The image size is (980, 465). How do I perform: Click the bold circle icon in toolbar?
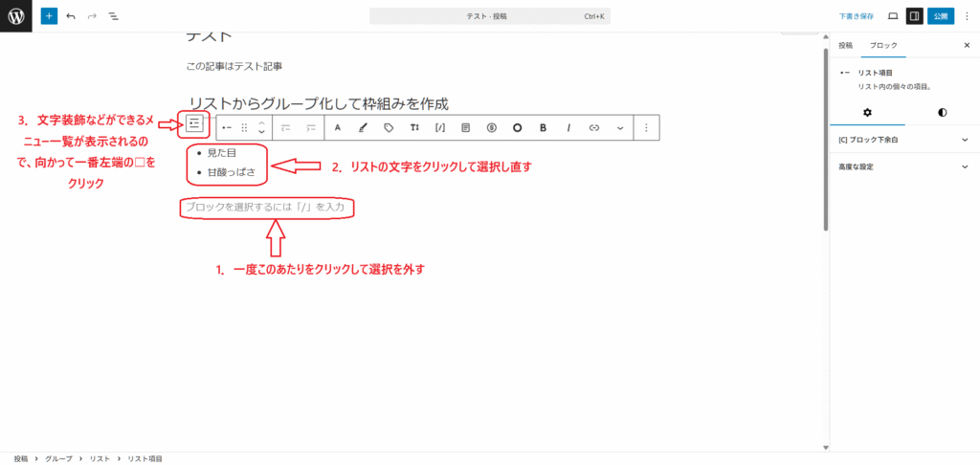(517, 127)
